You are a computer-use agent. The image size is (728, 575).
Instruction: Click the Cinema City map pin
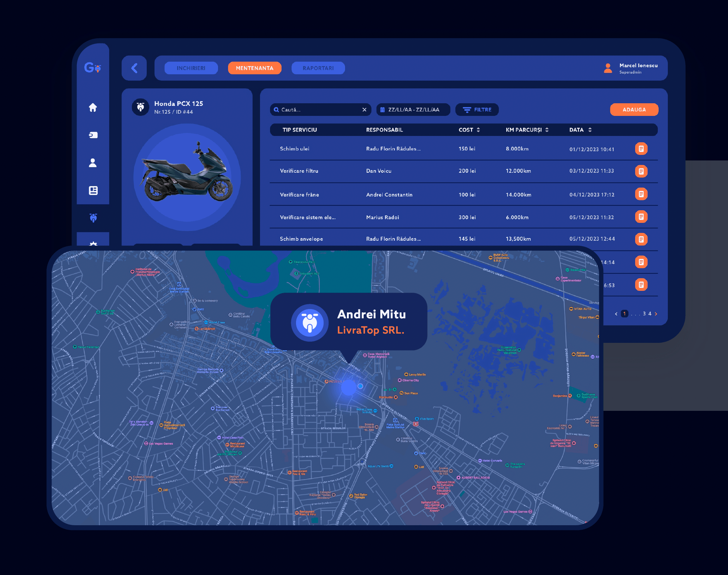(x=400, y=380)
